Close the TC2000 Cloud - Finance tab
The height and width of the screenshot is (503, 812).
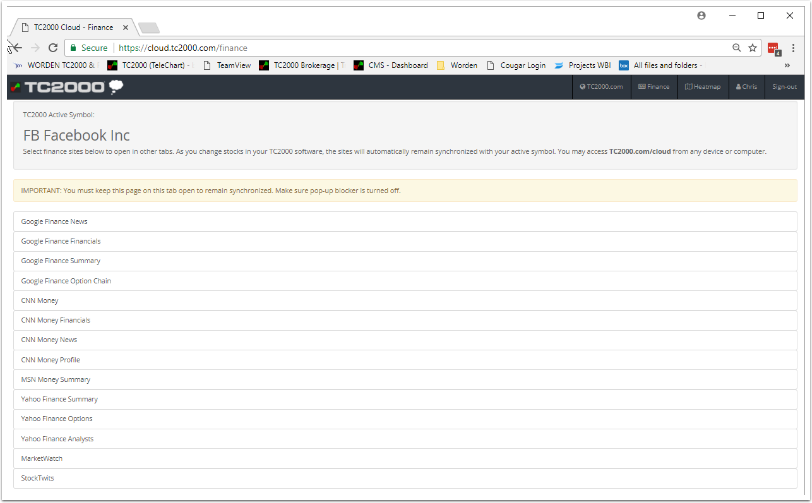(125, 27)
